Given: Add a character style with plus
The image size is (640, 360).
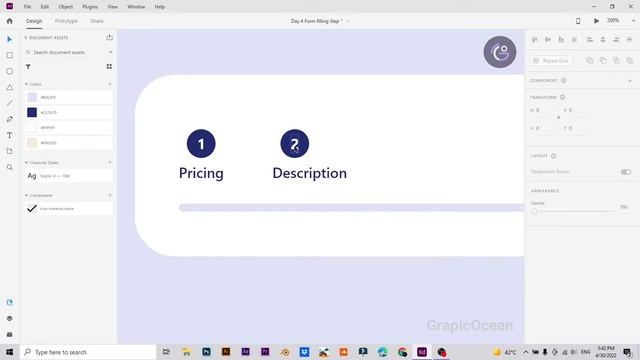Looking at the screenshot, I should tap(110, 162).
